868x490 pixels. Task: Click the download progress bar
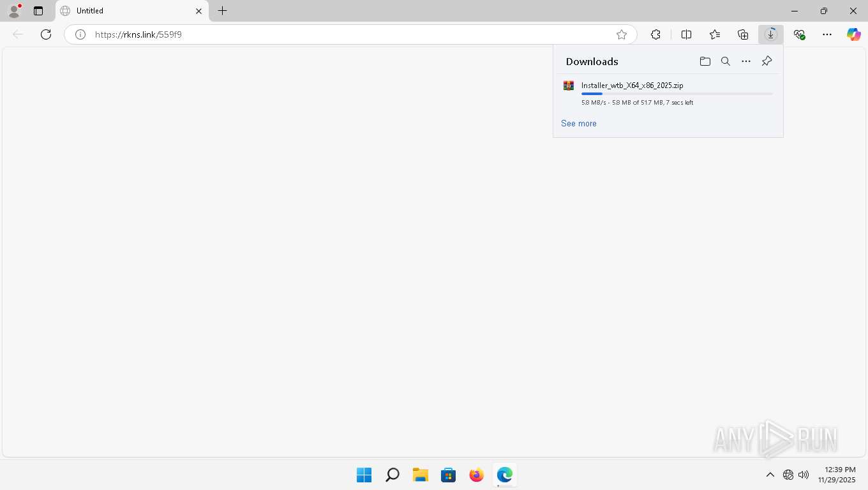tap(677, 94)
